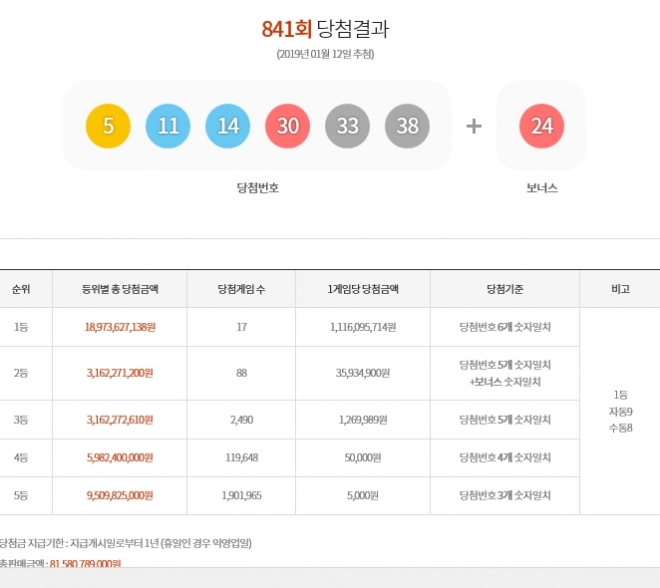
Task: Click the blue number 11 ball
Action: 168,126
